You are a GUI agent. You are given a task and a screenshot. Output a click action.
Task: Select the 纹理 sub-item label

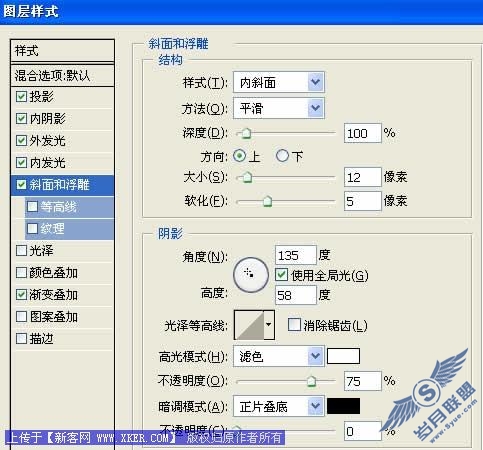53,229
